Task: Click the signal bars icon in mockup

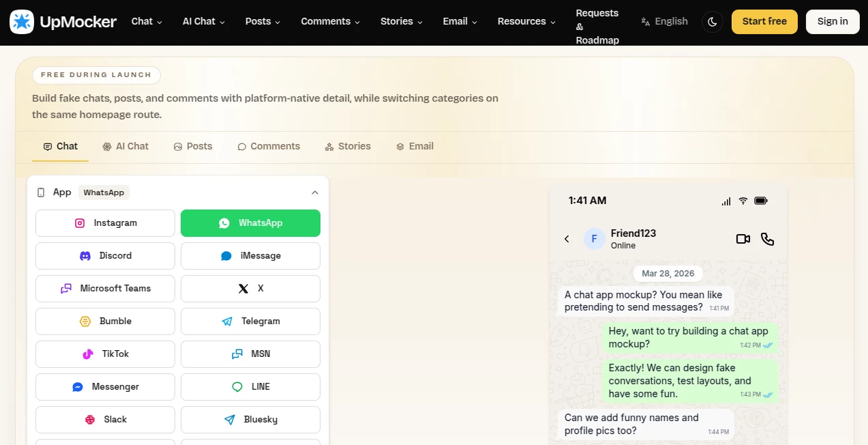Action: click(x=726, y=201)
